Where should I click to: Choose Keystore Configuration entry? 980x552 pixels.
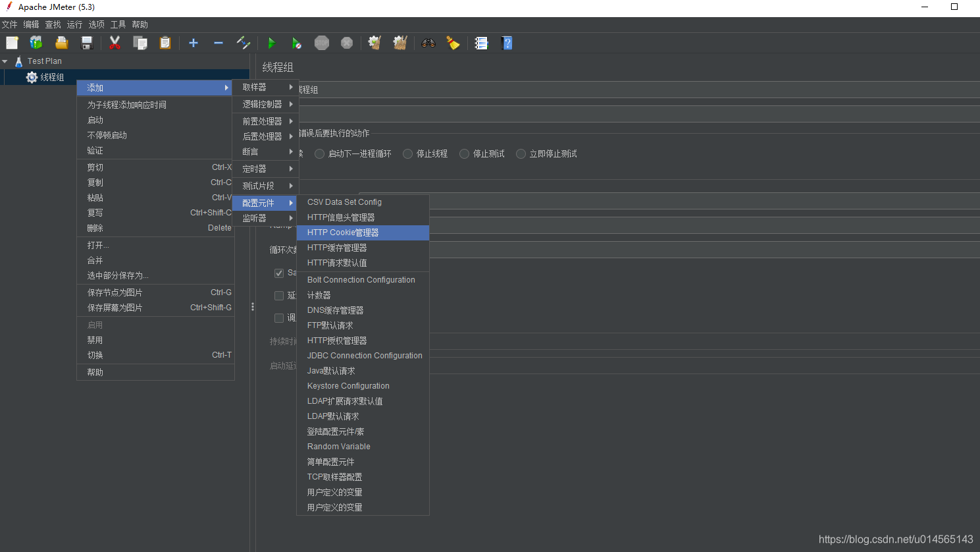(363, 386)
